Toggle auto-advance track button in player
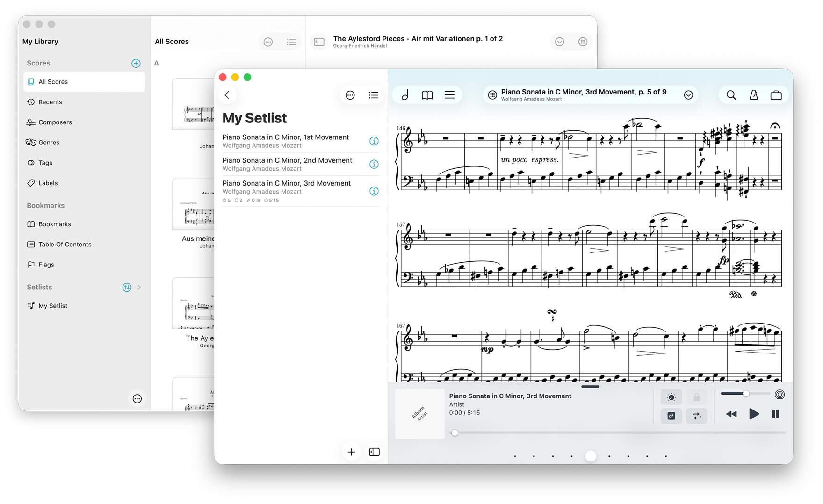Viewport: 823px width, 504px height. pyautogui.click(x=671, y=416)
